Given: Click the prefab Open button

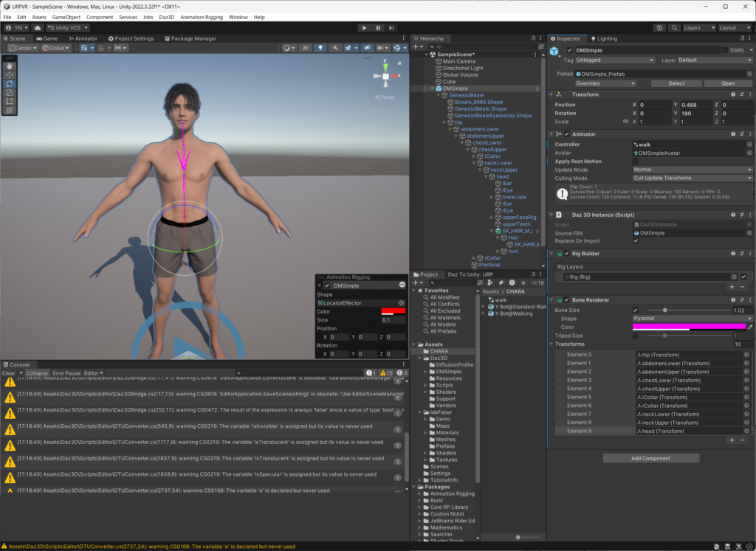Looking at the screenshot, I should coord(727,83).
